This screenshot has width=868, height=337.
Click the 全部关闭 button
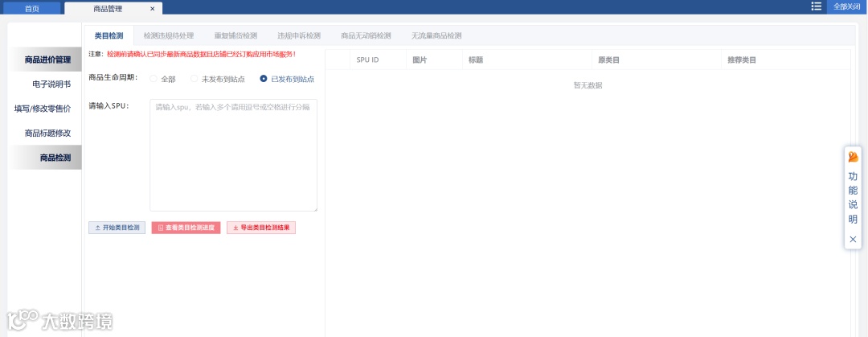click(x=847, y=6)
